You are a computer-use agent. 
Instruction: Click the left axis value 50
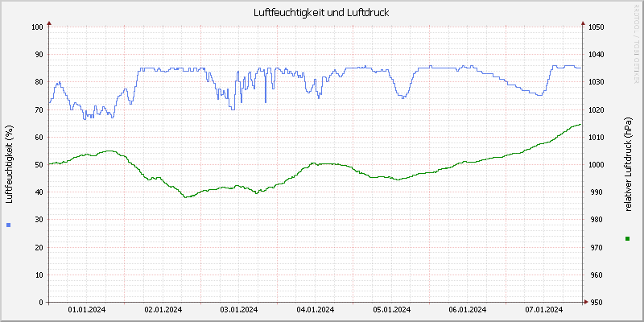[39, 165]
